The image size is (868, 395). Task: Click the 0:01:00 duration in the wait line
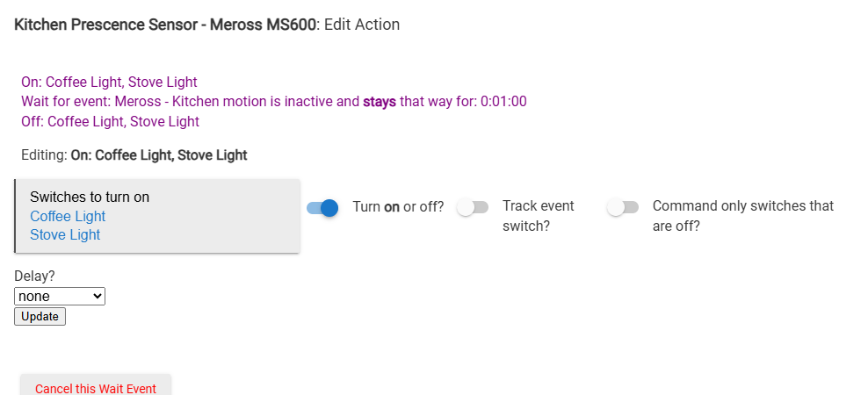[x=503, y=102]
